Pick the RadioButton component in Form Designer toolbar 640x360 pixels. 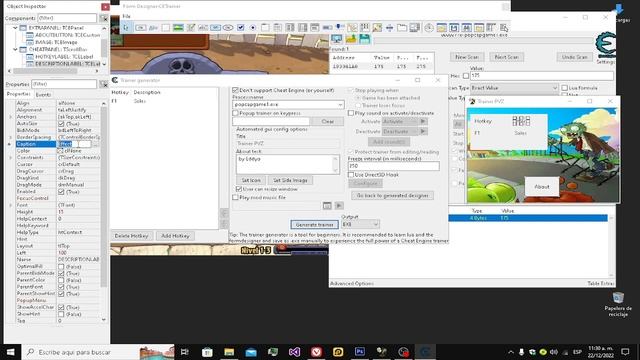point(253,27)
